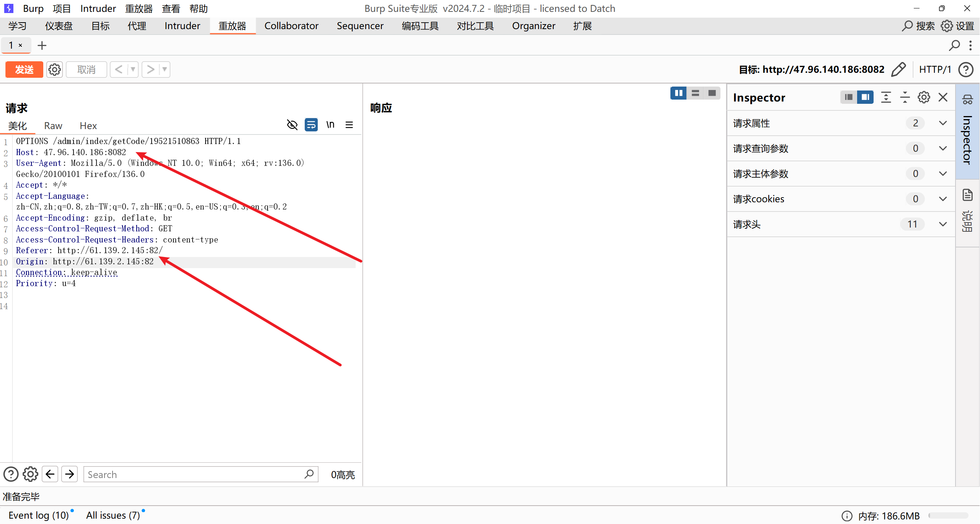Switch to top-bottom split layout view
Viewport: 980px width, 524px height.
[x=695, y=93]
